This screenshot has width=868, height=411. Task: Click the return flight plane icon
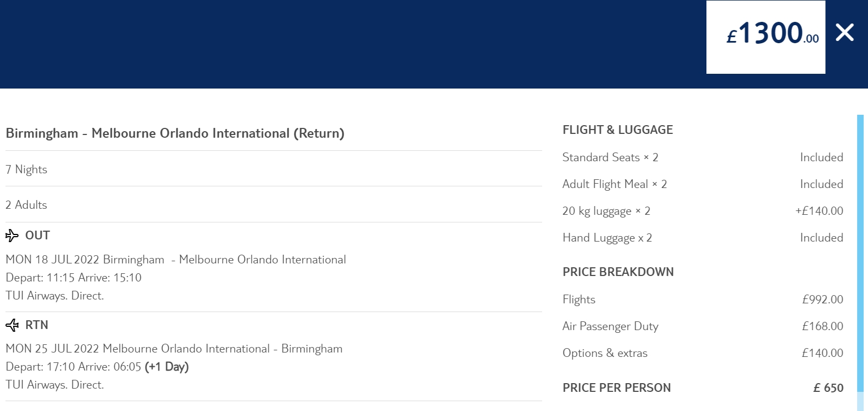12,325
